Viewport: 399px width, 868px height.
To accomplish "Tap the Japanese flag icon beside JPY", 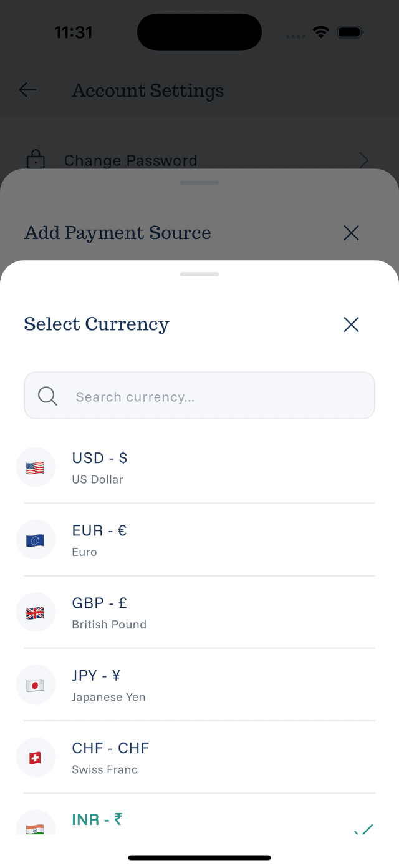I will click(36, 685).
